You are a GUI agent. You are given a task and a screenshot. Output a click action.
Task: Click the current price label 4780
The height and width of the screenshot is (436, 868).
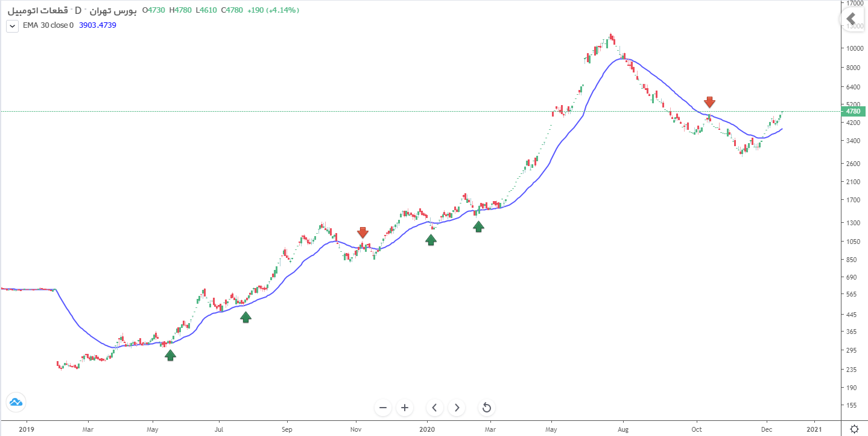854,111
